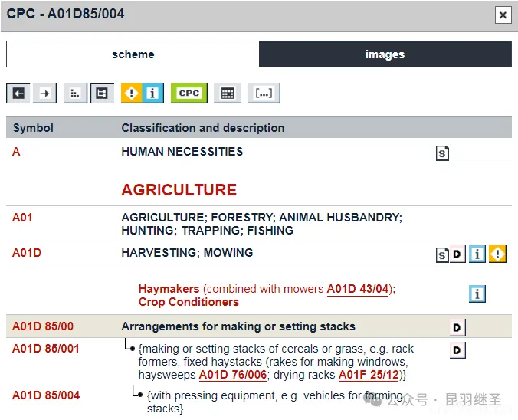Toggle the warning and info notes button

click(x=142, y=93)
